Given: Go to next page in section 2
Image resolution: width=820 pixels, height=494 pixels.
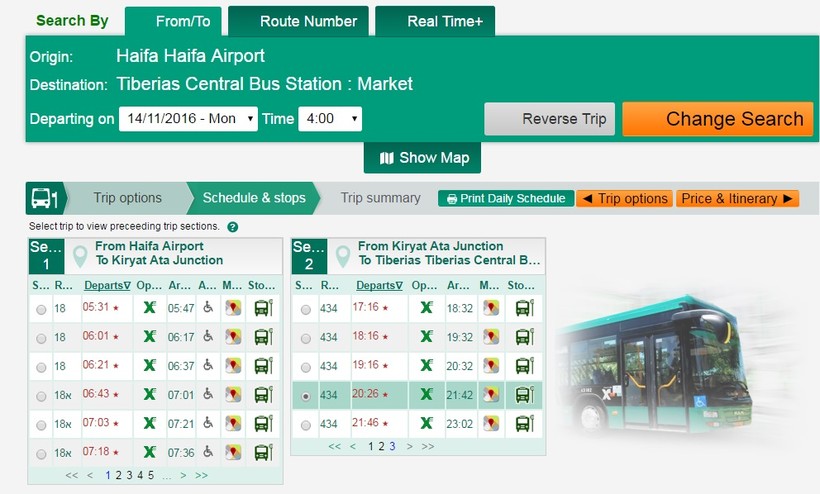Looking at the screenshot, I should 409,446.
